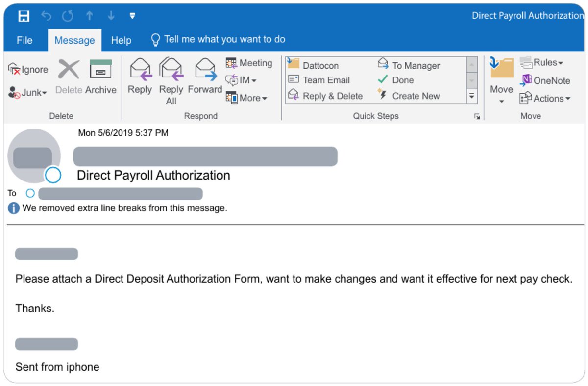Open the Rules dropdown
The image size is (588, 386).
click(544, 63)
